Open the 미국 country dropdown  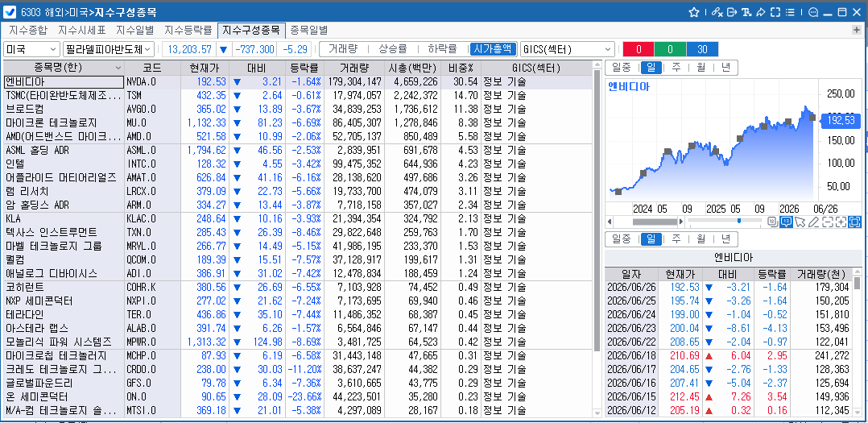pos(31,49)
